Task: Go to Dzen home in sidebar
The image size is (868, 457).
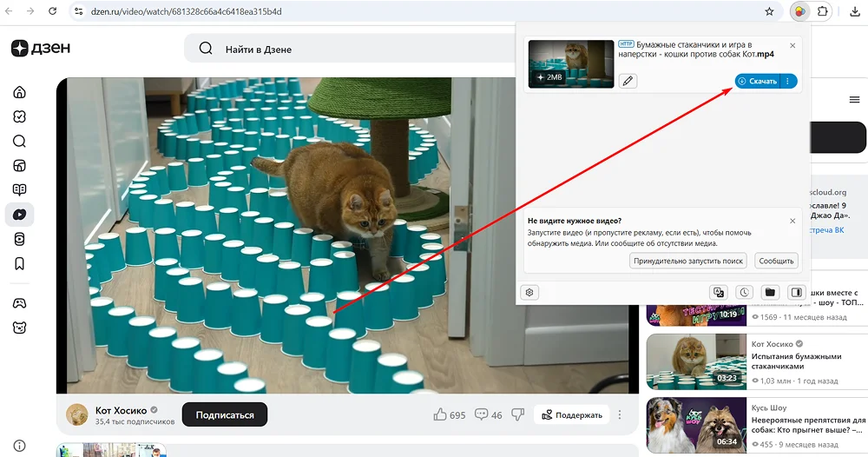Action: pos(19,92)
